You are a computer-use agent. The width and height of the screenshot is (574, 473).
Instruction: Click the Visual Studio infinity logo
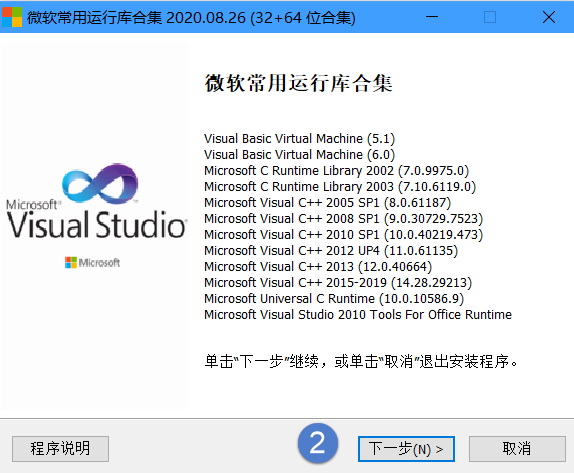tap(100, 183)
